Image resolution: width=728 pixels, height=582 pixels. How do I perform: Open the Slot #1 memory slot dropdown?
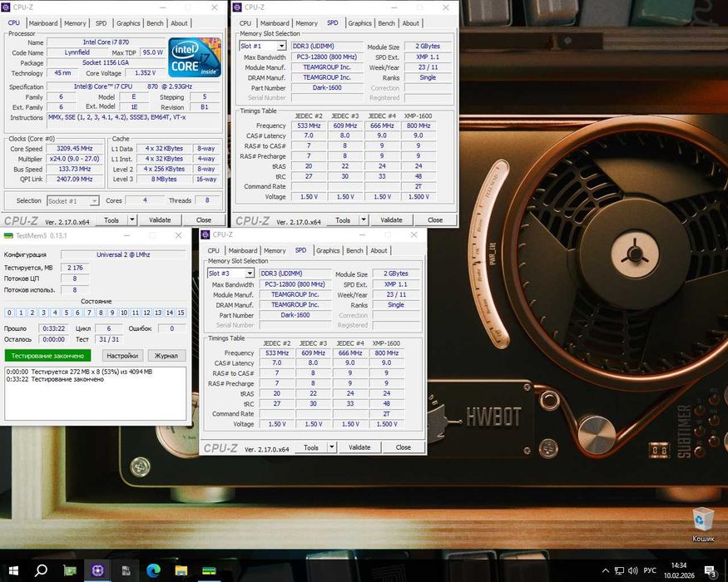pyautogui.click(x=281, y=46)
